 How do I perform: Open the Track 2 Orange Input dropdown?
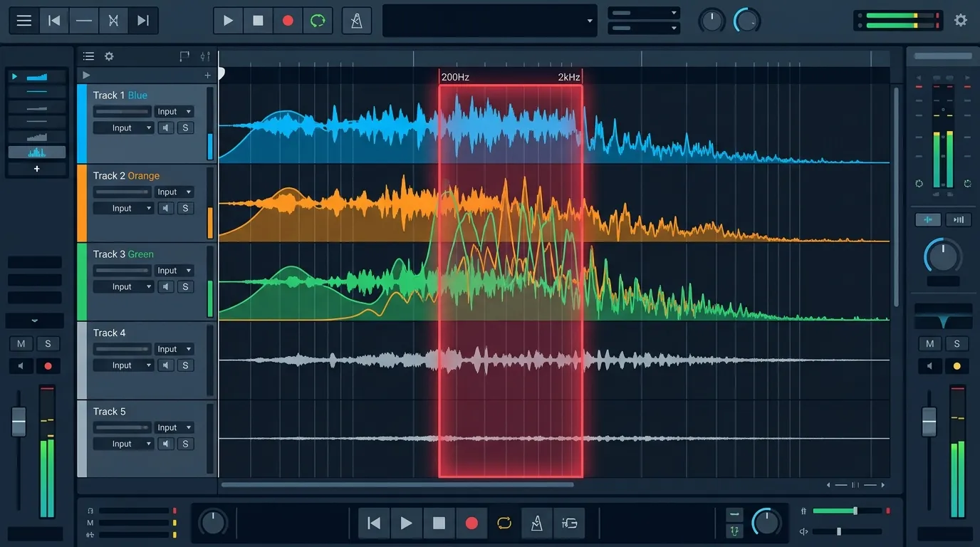[174, 192]
